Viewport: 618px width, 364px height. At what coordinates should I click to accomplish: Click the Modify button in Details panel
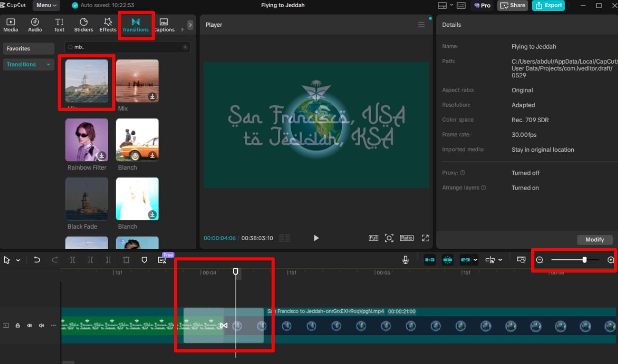click(594, 240)
